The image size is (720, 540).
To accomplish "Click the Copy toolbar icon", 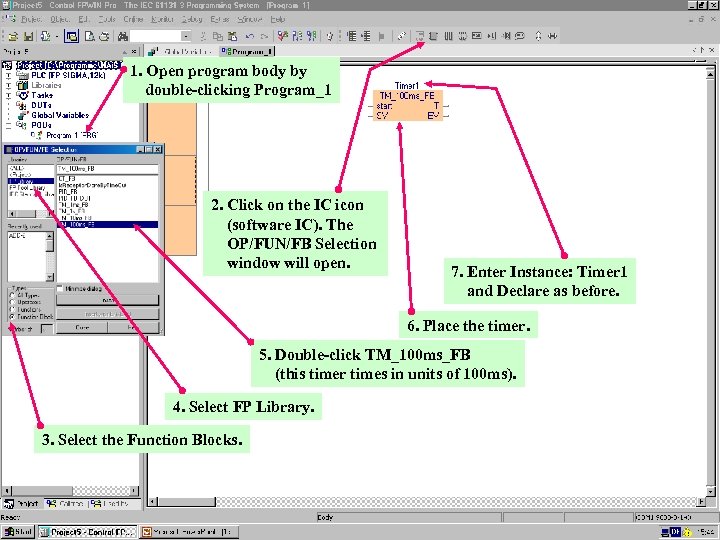I will point(218,36).
